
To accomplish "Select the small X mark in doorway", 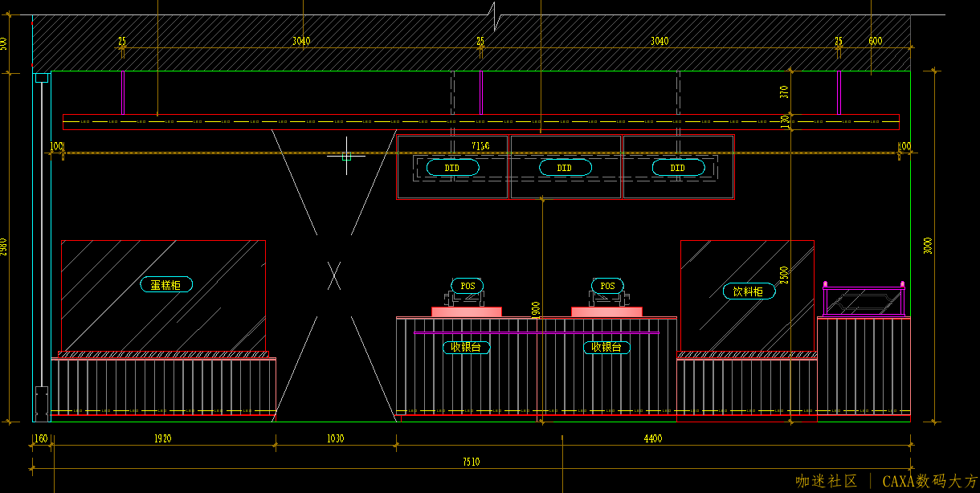I will click(x=334, y=275).
